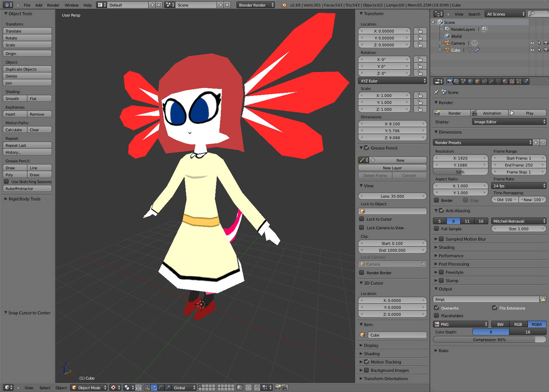Open the Render menu in top bar
549x392 pixels.
click(x=53, y=5)
